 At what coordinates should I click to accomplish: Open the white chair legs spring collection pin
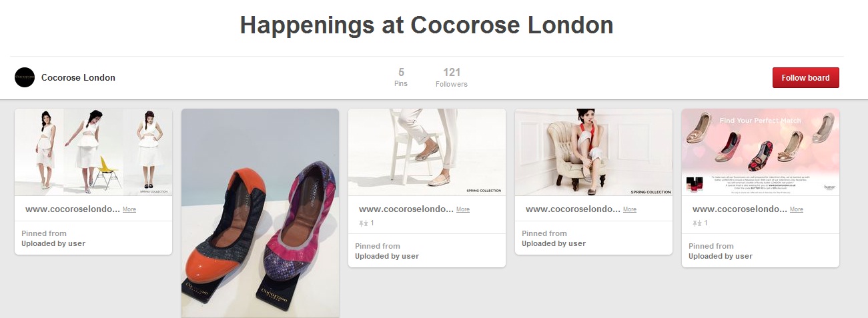427,152
